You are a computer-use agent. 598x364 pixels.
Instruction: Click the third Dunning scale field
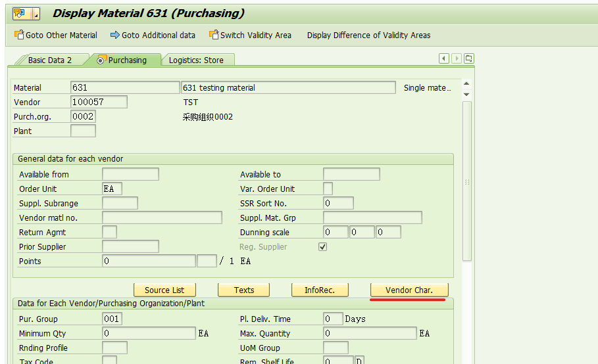388,232
